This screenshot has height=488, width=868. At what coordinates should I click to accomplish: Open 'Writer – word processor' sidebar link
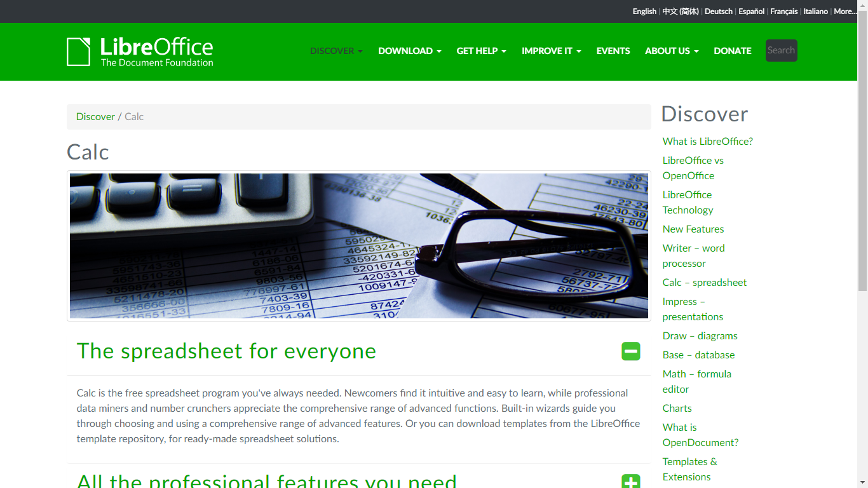[x=694, y=256]
